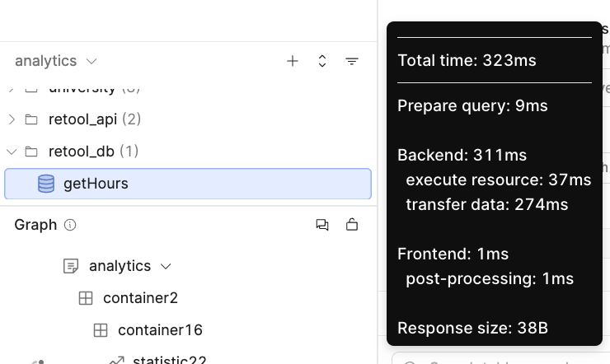This screenshot has height=364, width=610.
Task: Select the retool_api folder
Action: pos(83,119)
